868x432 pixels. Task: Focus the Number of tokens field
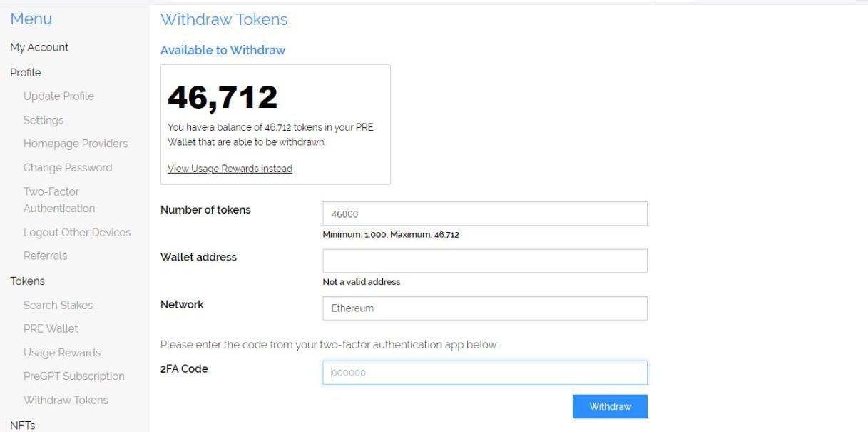pyautogui.click(x=485, y=214)
